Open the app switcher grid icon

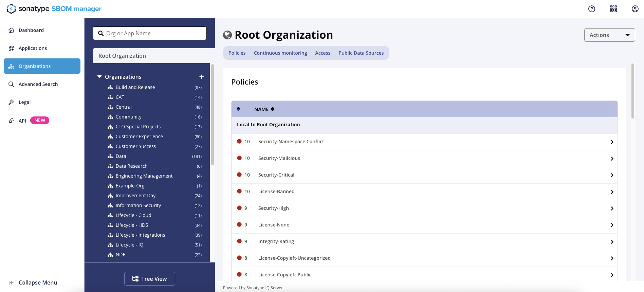tap(613, 9)
